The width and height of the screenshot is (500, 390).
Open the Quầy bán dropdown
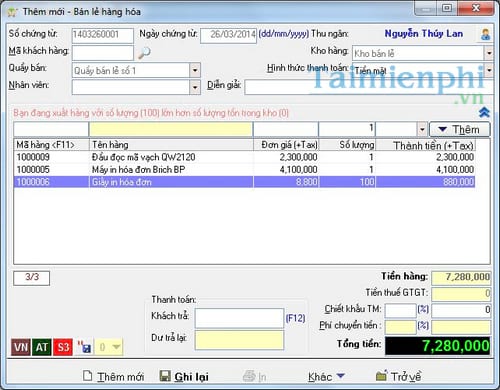[195, 70]
